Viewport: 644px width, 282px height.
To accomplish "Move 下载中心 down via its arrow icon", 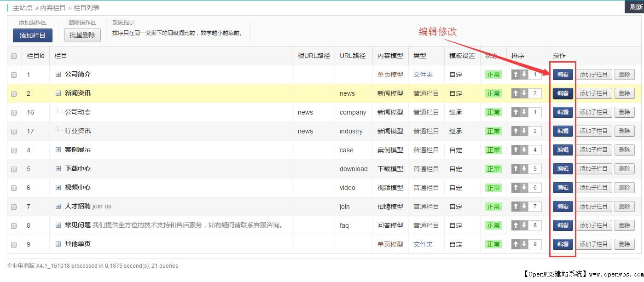I will (x=524, y=168).
